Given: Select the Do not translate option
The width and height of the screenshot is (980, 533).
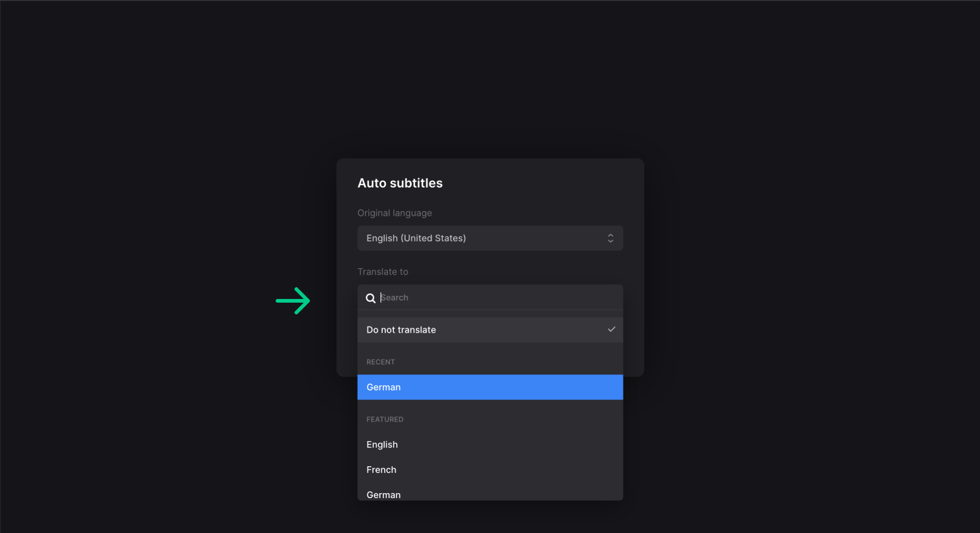Looking at the screenshot, I should 490,330.
